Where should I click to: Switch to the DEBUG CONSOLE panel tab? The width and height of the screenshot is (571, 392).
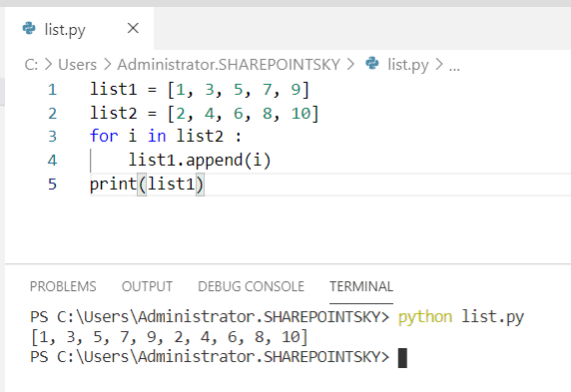click(251, 286)
